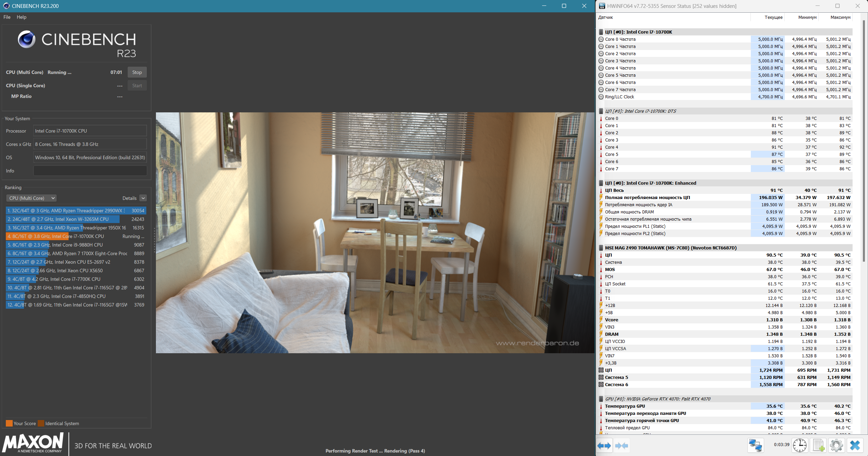
Task: Click the orange Your Score swatch
Action: click(9, 423)
